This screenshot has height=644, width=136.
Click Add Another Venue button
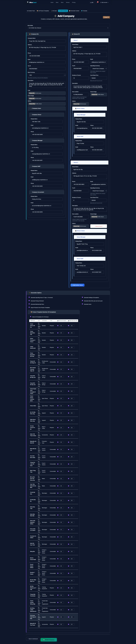(77, 285)
